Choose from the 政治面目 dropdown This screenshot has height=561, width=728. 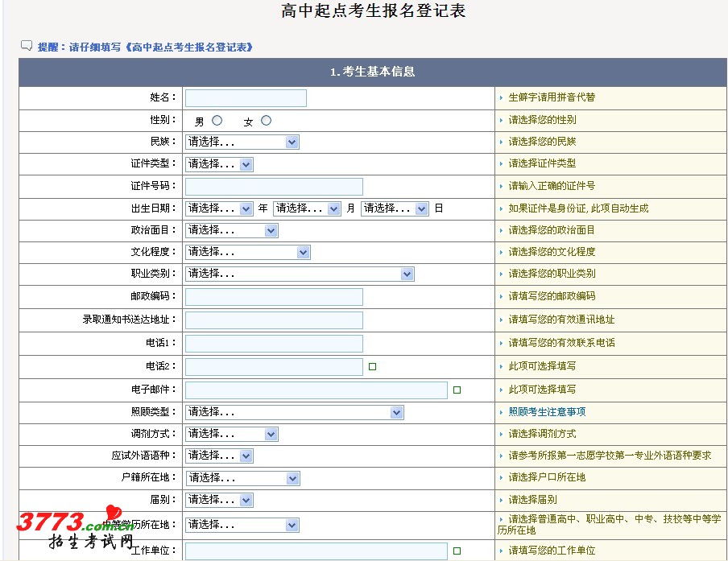[231, 231]
